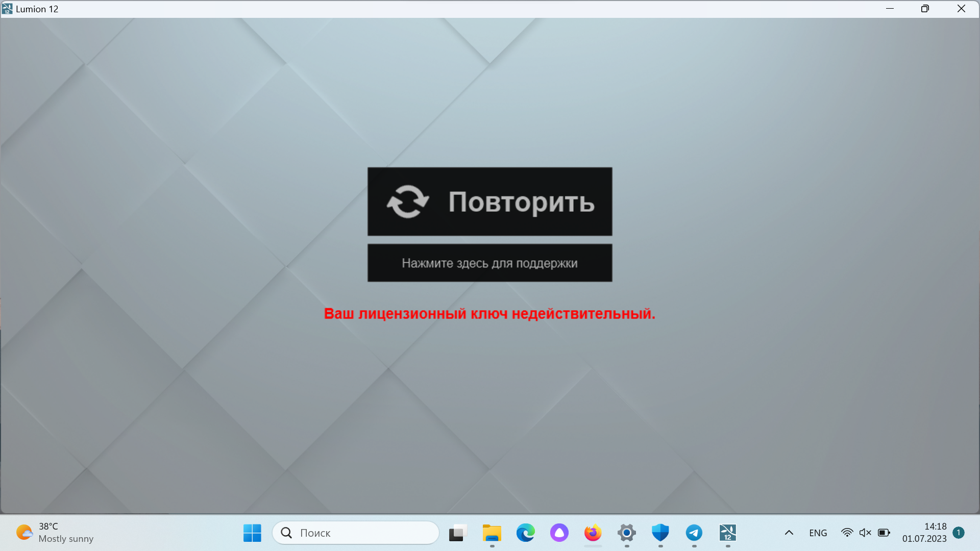Open Settings gear in taskbar
The width and height of the screenshot is (980, 551).
coord(626,533)
